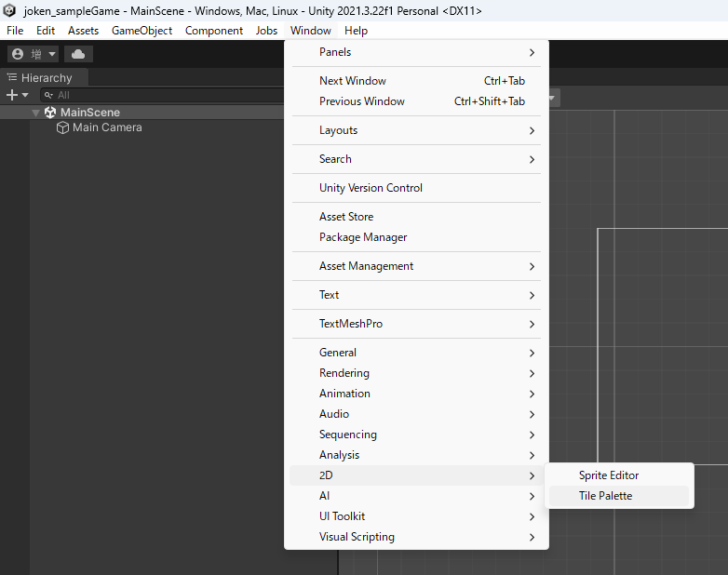Expand the Asset Management submenu

pos(416,266)
